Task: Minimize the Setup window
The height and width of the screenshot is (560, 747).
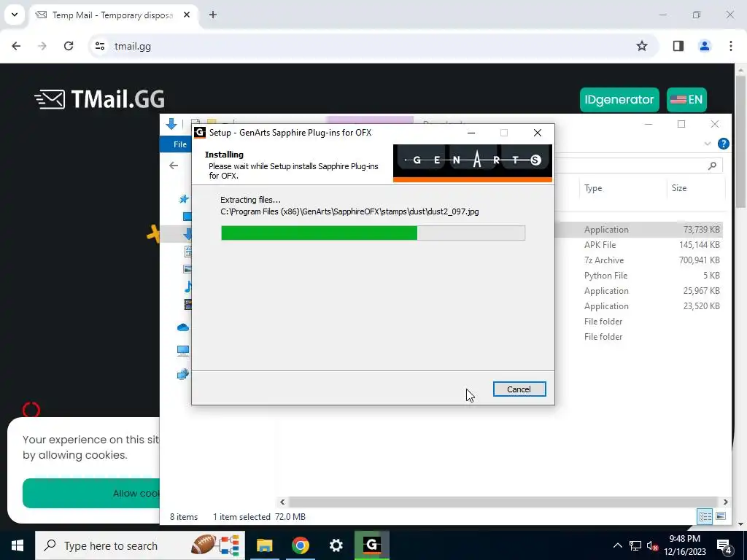Action: [x=471, y=133]
